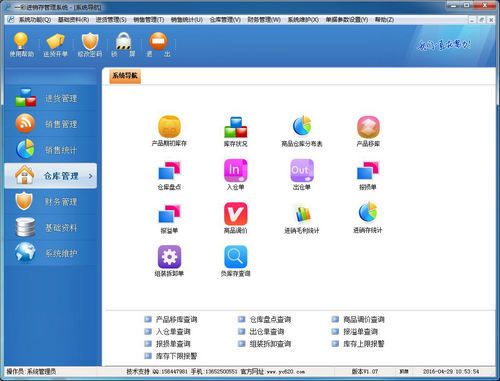The height and width of the screenshot is (381, 500).
Task: Click the official website address in status bar
Action: 286,371
